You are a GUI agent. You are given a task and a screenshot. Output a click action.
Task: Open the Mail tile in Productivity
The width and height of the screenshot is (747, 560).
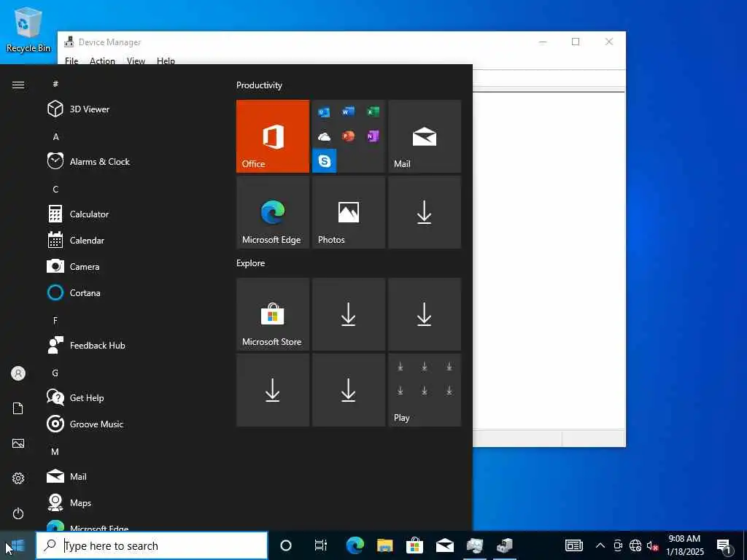pos(425,136)
